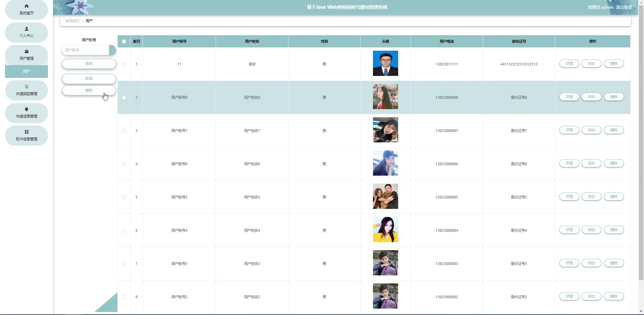Open avatar image of 用户姓名5

tap(385, 196)
